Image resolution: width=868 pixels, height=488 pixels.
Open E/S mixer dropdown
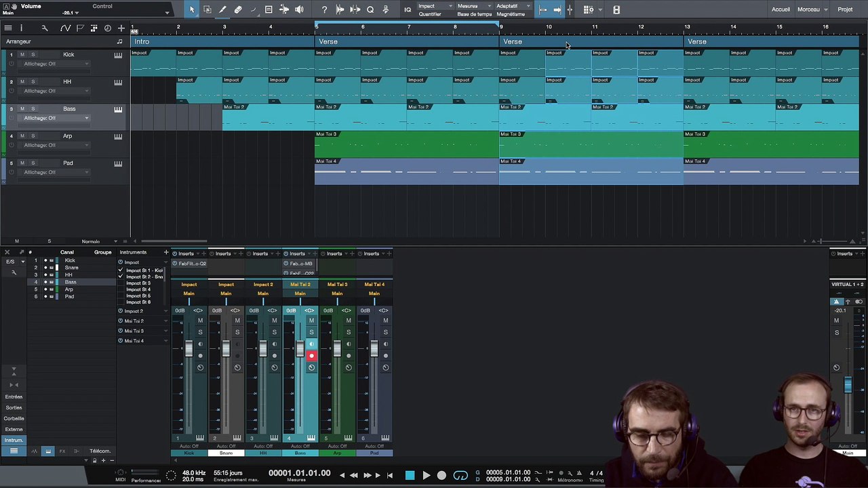pyautogui.click(x=14, y=262)
